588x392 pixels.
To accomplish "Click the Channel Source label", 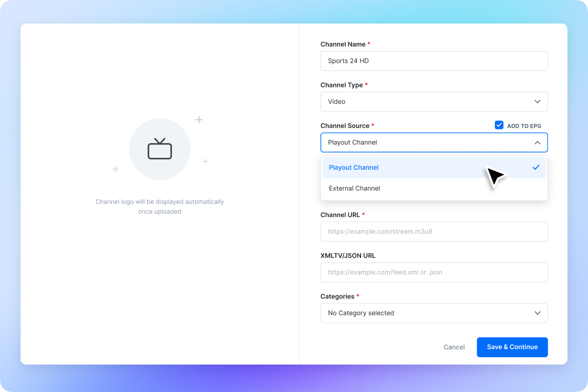I will (345, 126).
